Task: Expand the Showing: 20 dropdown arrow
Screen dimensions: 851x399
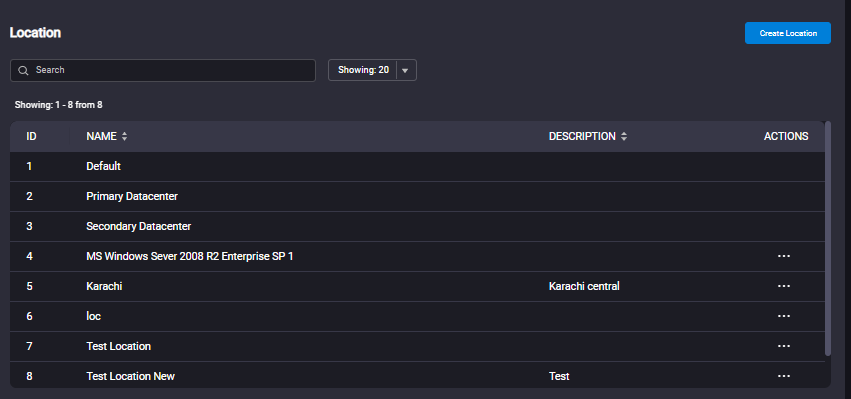Action: 405,71
